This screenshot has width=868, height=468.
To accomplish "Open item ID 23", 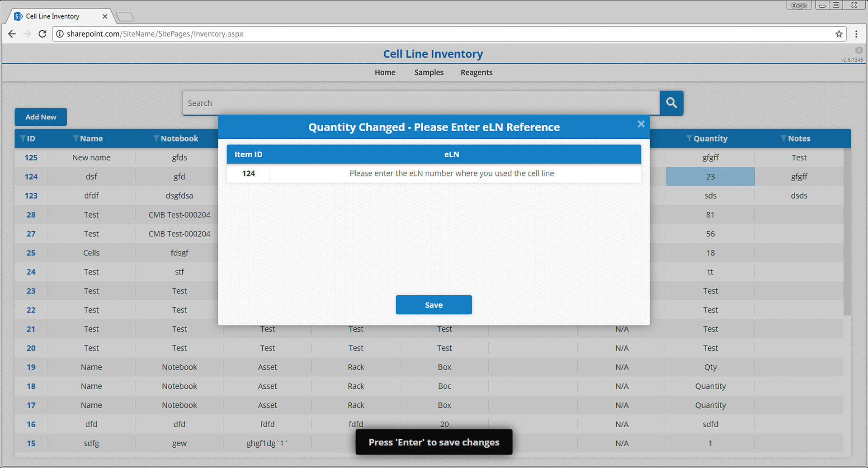I will (31, 291).
